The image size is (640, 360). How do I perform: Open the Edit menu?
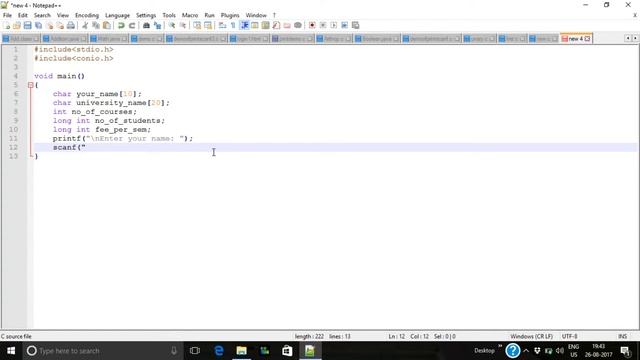(22, 15)
